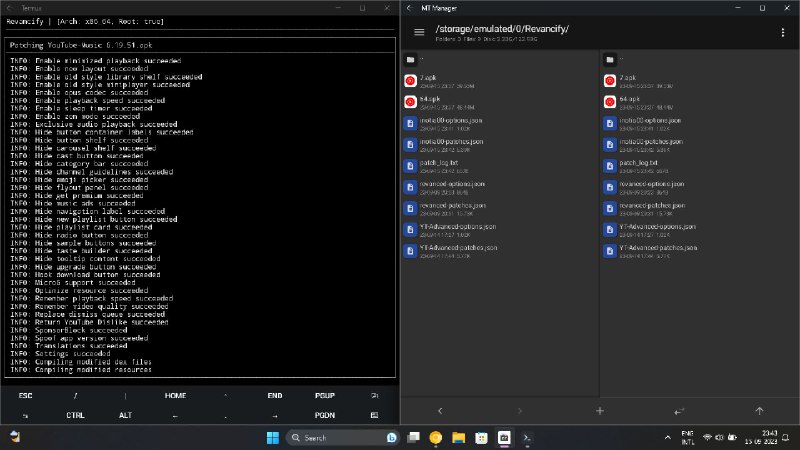Image resolution: width=800 pixels, height=450 pixels.
Task: Tap the ALT key in Termux
Action: [125, 415]
